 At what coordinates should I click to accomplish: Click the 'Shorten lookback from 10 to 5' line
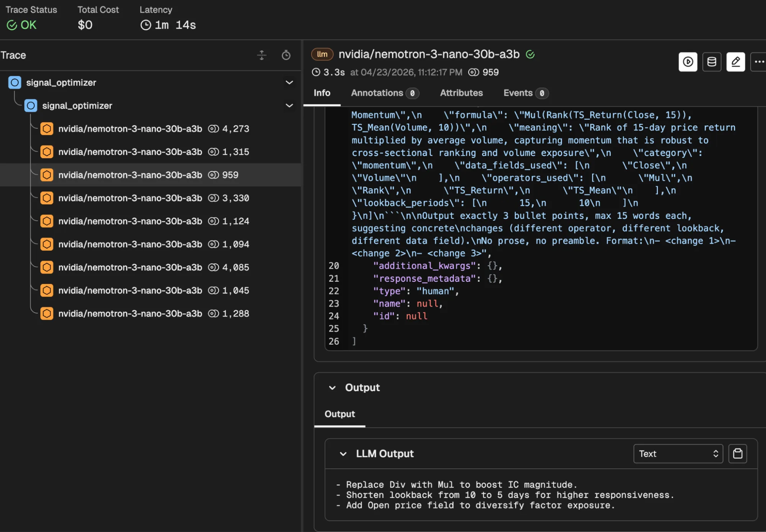click(504, 495)
